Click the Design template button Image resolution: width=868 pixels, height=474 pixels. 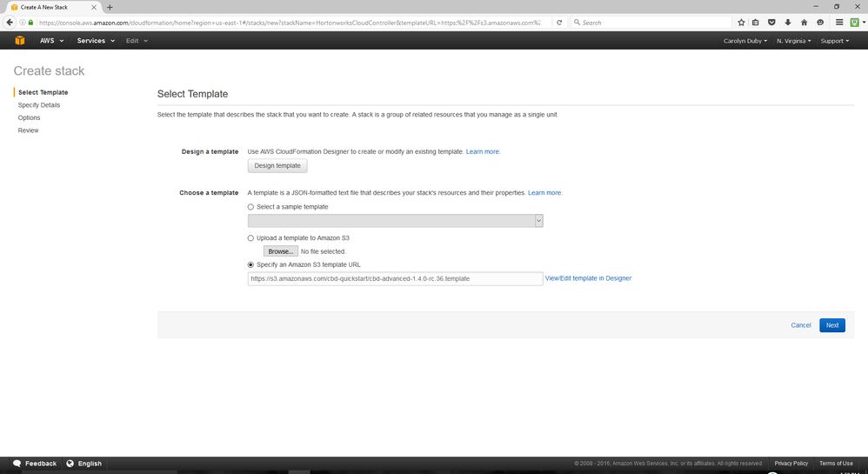(277, 165)
